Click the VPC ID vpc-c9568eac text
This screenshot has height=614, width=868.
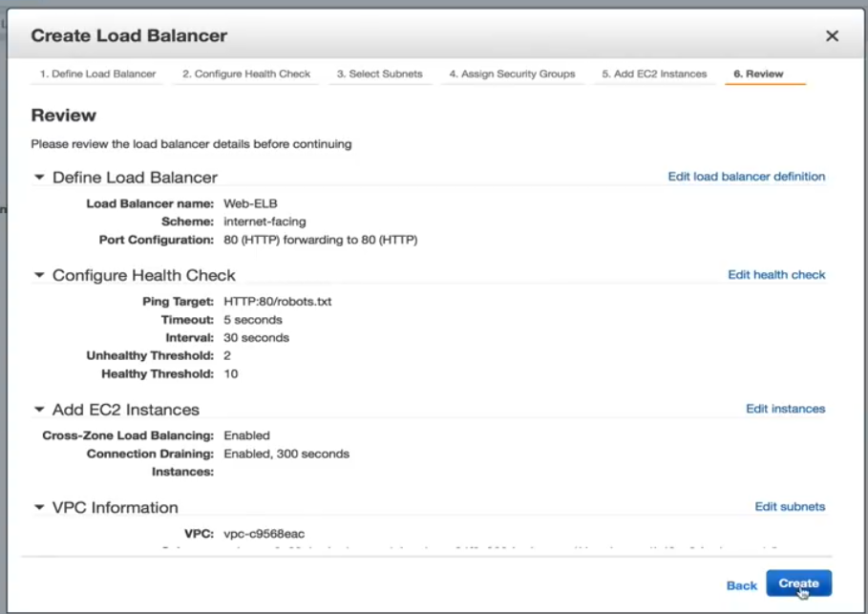(264, 534)
